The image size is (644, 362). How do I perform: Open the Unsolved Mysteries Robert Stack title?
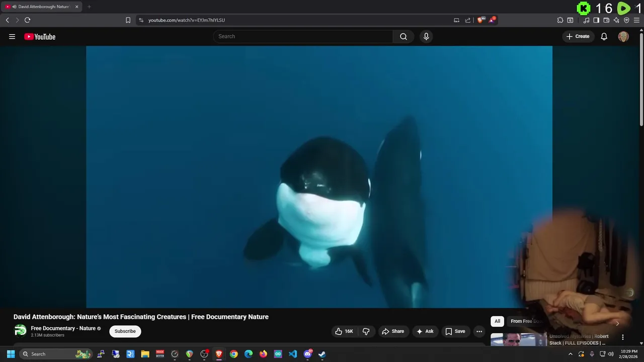579,339
